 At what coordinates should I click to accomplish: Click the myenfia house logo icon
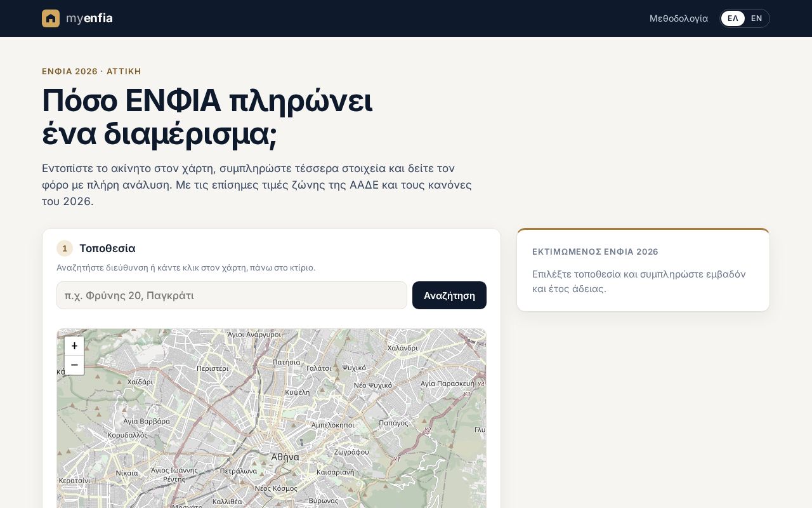point(51,18)
